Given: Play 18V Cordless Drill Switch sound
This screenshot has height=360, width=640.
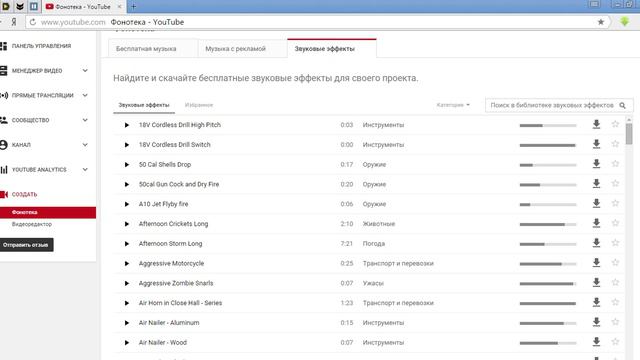Looking at the screenshot, I should [x=127, y=145].
